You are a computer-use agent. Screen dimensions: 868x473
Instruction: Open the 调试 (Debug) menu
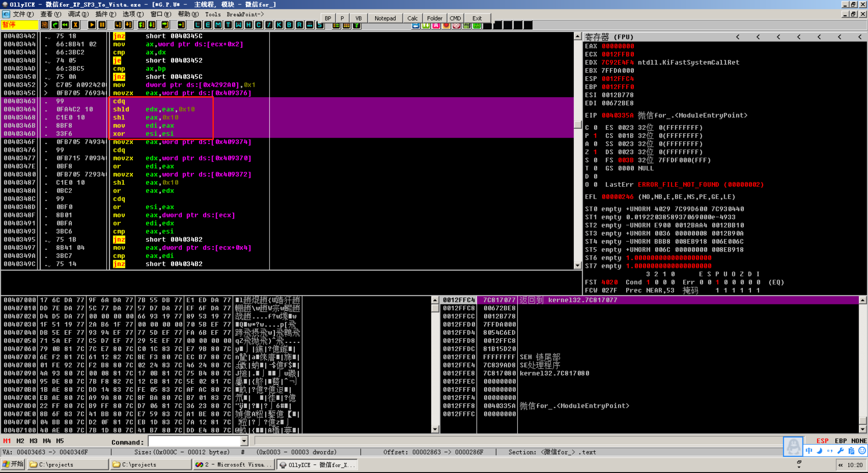78,14
